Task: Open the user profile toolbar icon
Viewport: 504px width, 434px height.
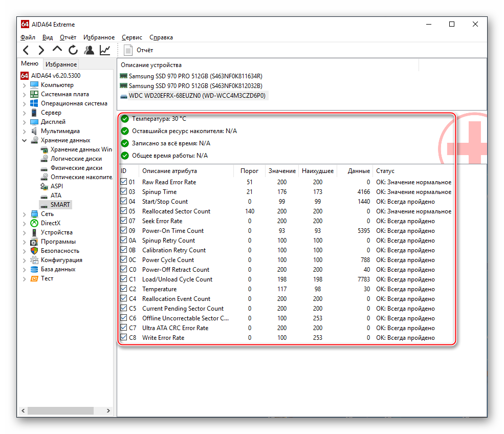Action: tap(89, 50)
